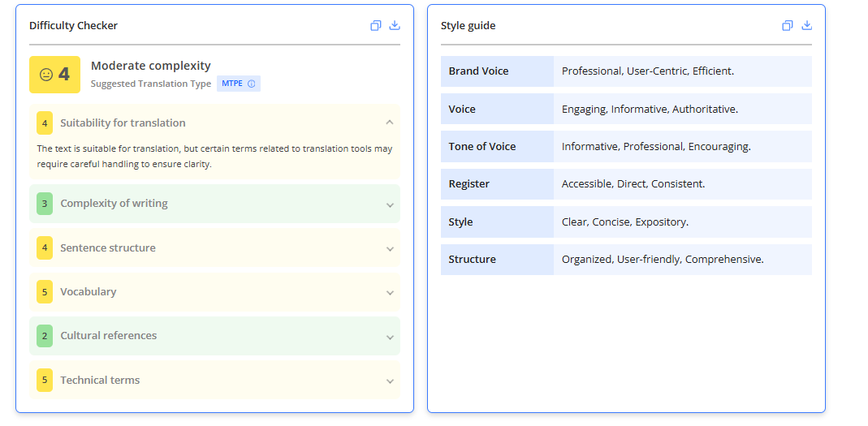Image resolution: width=868 pixels, height=426 pixels.
Task: Copy the Difficulty Checker results
Action: point(376,25)
